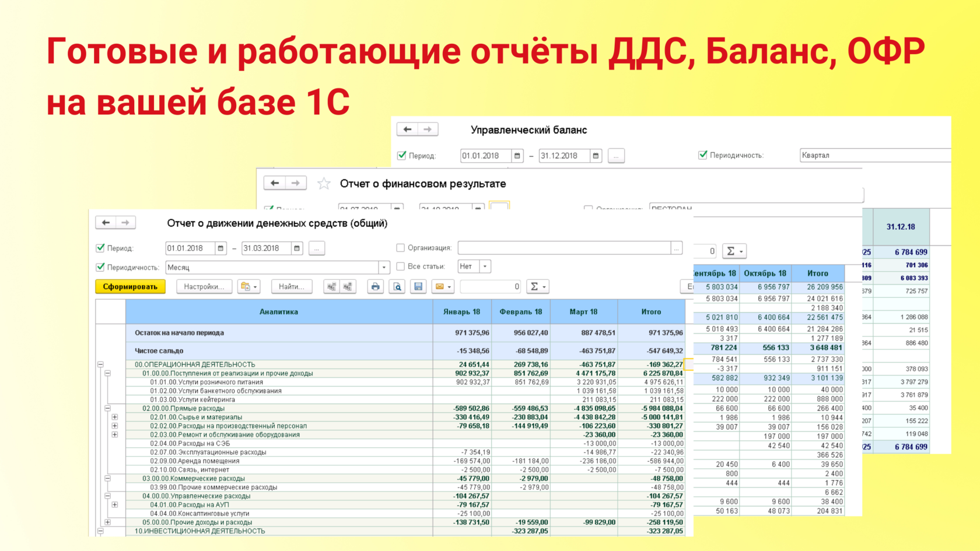Open Все статьи Нет dropdown arrow
The width and height of the screenshot is (980, 551).
tap(485, 266)
